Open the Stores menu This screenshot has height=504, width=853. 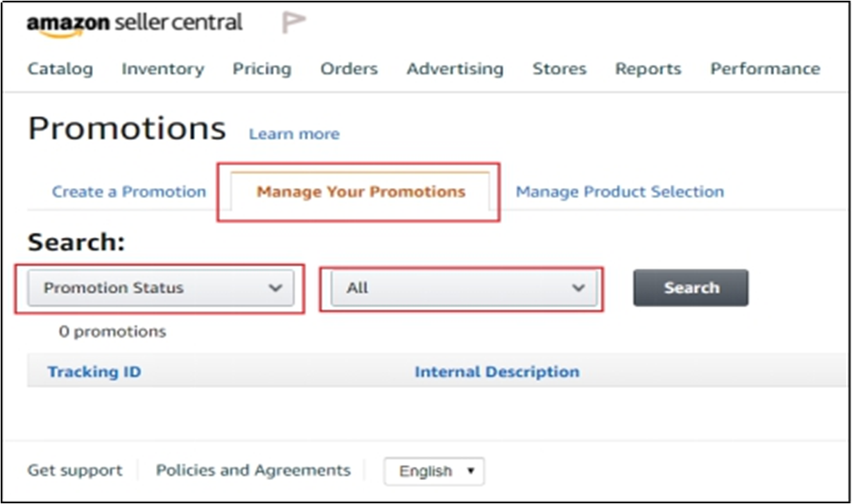click(559, 69)
